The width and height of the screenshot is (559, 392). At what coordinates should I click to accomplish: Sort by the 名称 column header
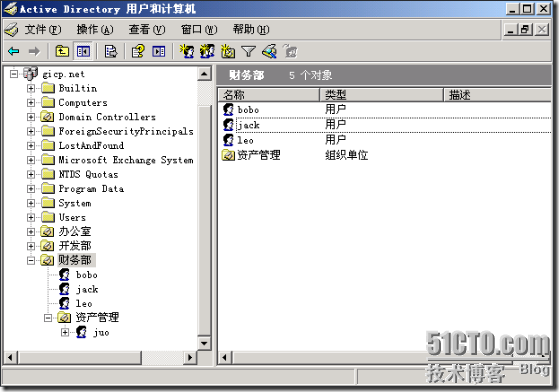tap(269, 95)
